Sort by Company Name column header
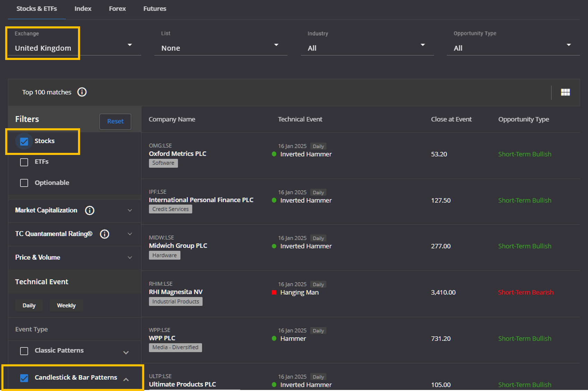Screen dimensions: 588x391 (x=172, y=119)
